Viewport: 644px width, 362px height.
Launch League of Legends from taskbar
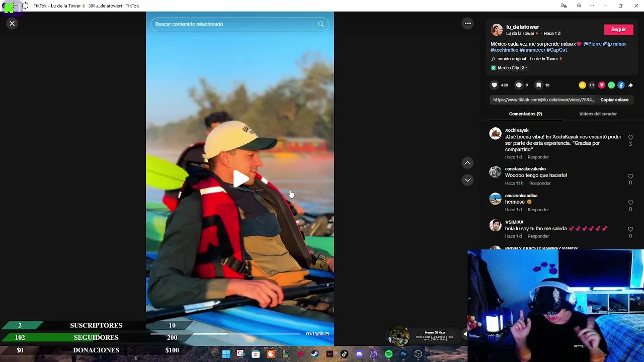tap(285, 354)
